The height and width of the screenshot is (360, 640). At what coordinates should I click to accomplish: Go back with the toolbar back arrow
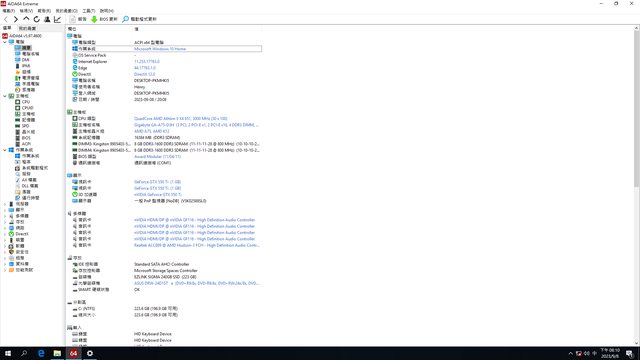(6, 19)
